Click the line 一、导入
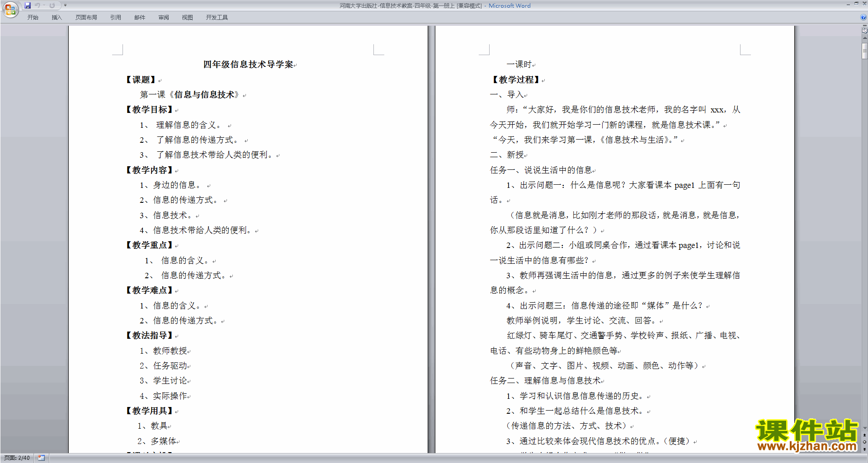Image resolution: width=868 pixels, height=463 pixels. coord(507,95)
